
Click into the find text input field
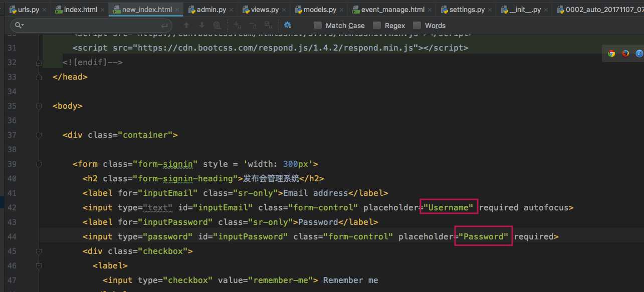point(90,26)
